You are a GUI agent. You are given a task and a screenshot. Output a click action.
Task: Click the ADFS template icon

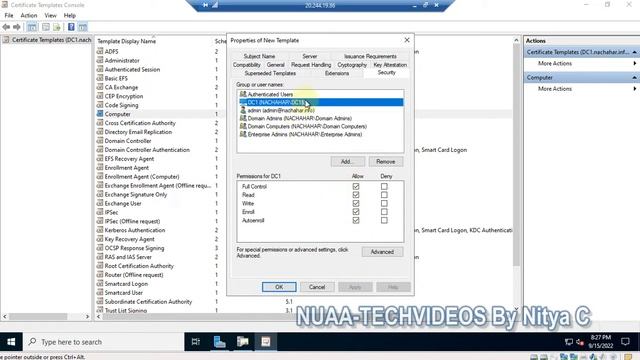(x=100, y=51)
